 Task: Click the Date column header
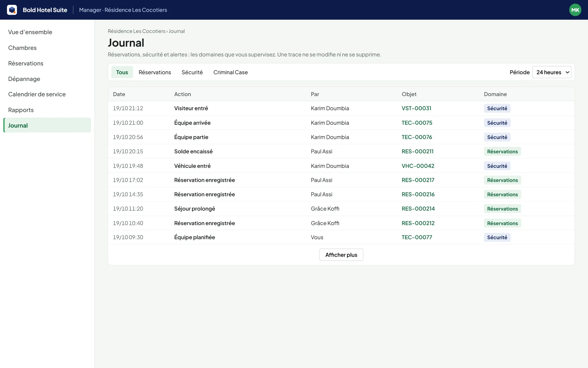click(119, 94)
